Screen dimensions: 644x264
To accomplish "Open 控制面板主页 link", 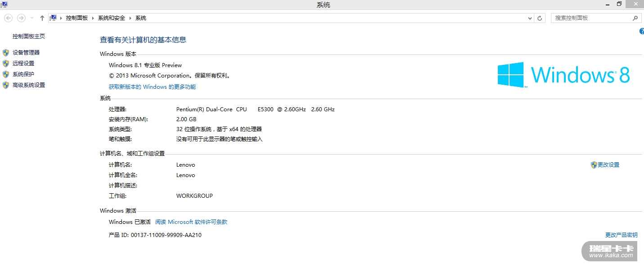I will pyautogui.click(x=29, y=36).
